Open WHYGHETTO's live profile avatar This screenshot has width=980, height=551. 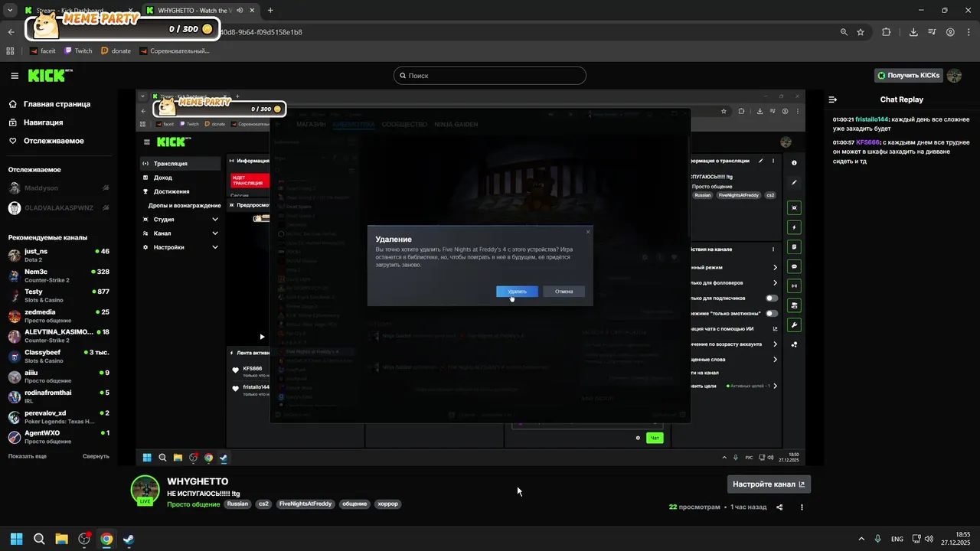145,491
